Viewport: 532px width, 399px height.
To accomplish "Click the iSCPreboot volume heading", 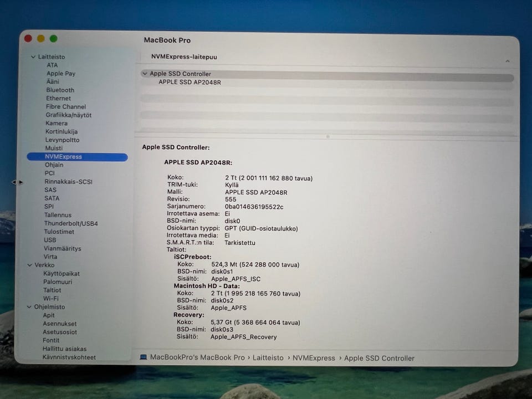I will coord(192,257).
